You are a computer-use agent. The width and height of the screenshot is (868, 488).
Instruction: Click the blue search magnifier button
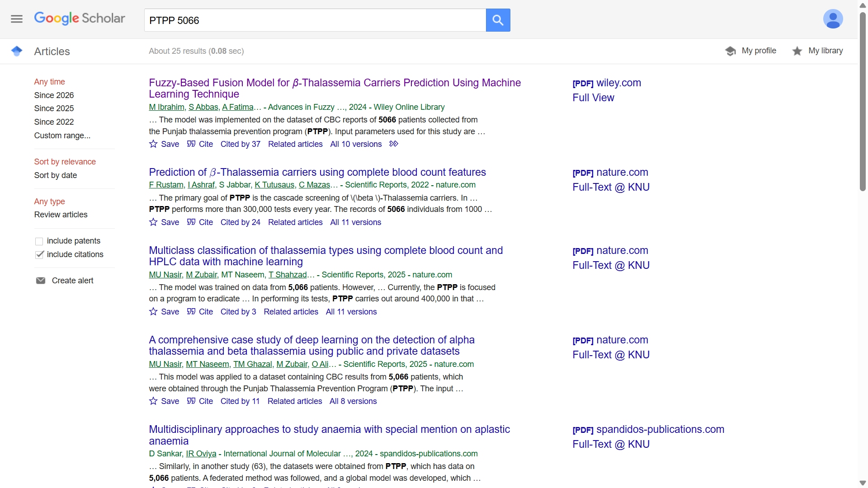[x=498, y=20]
